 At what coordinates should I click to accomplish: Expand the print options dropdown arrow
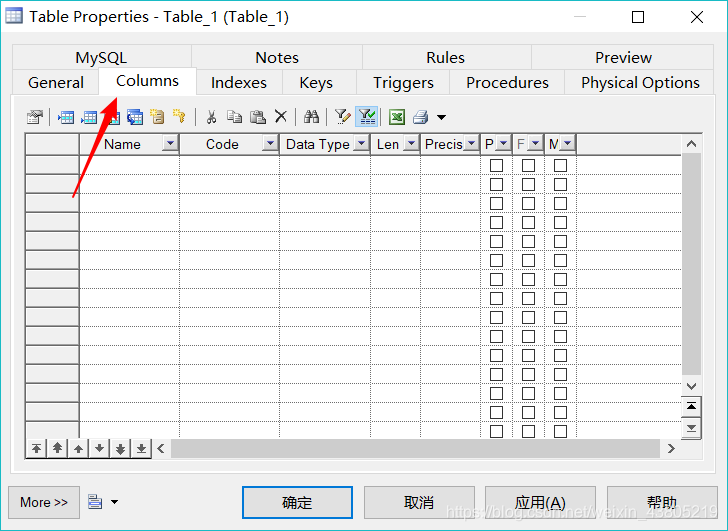coord(441,117)
